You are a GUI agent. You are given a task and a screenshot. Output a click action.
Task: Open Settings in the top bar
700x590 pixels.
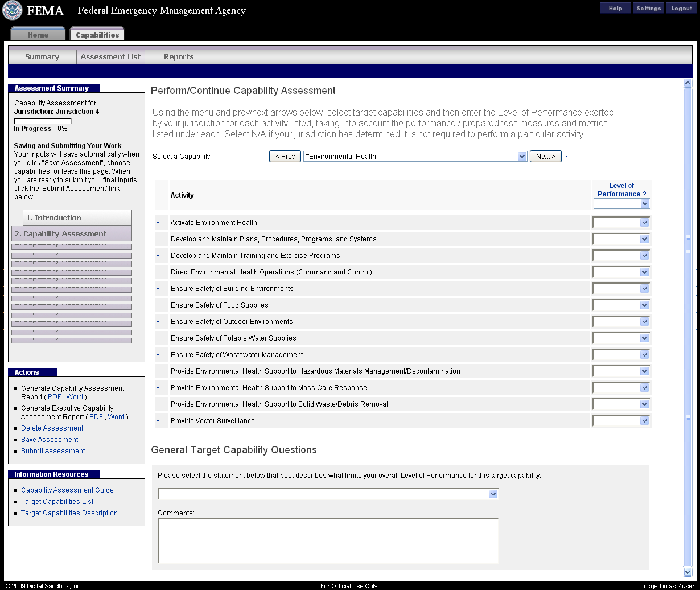point(648,8)
